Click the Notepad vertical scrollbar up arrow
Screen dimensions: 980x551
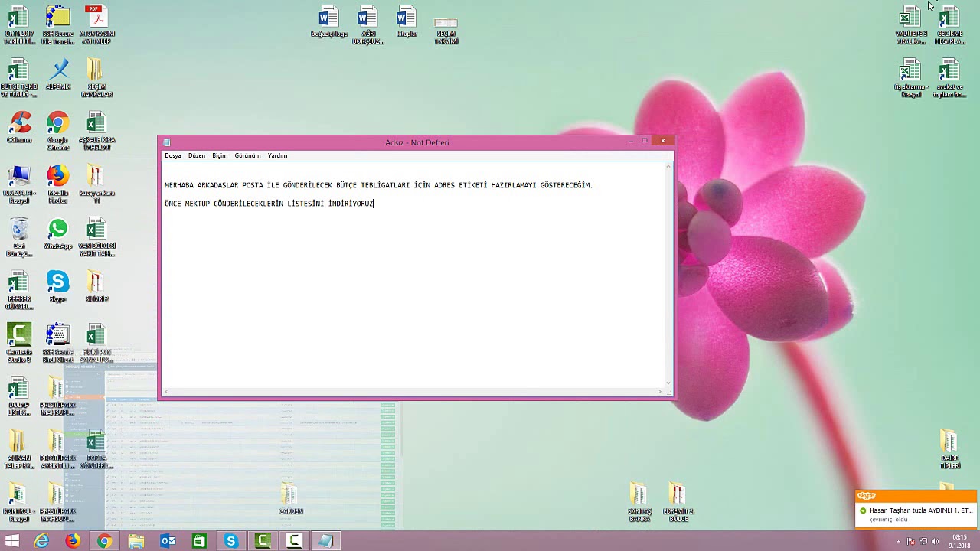(x=668, y=166)
